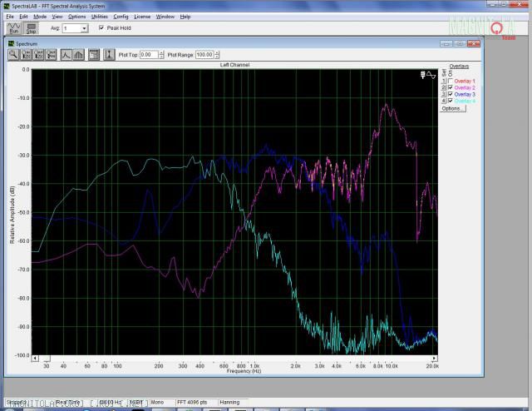532x411 pixels.
Task: Click the Plot Top value field
Action: coord(150,55)
